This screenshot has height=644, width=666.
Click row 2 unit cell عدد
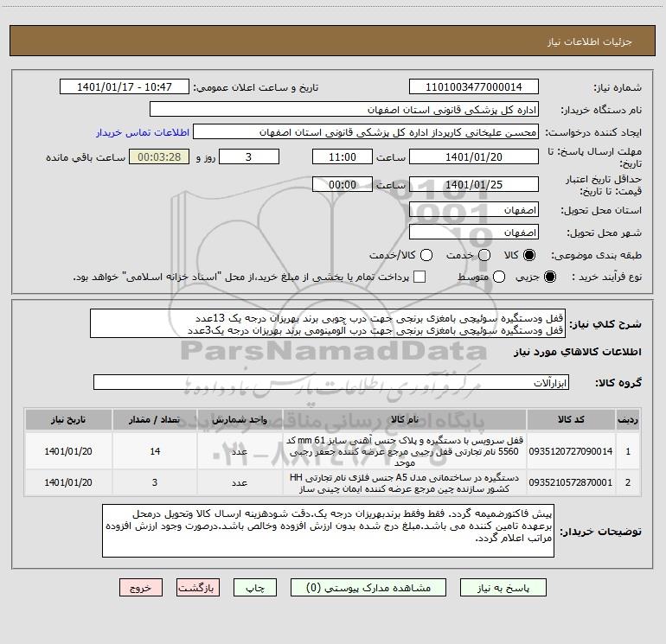(x=240, y=482)
